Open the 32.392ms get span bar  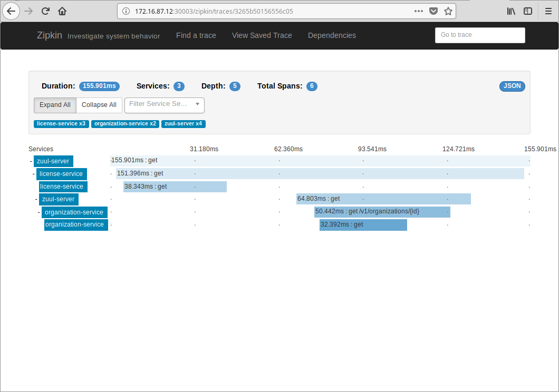click(363, 225)
